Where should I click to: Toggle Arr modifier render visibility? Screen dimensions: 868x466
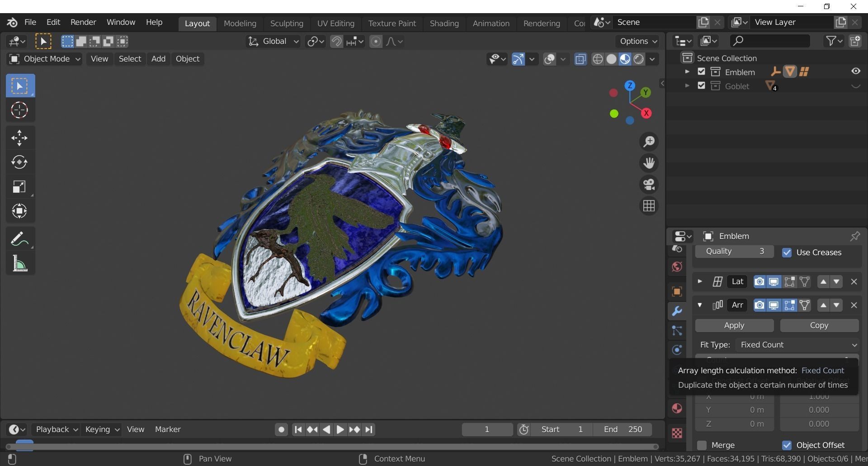pos(759,305)
